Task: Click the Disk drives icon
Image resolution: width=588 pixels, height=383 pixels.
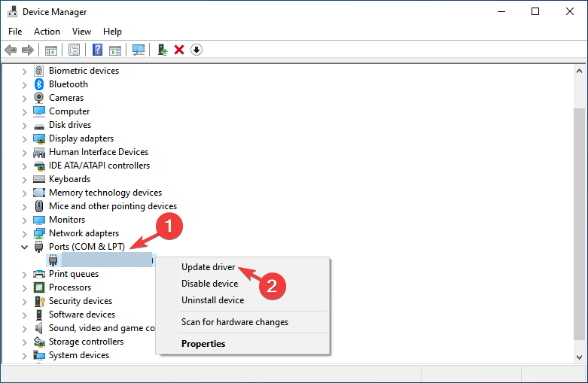Action: point(39,126)
